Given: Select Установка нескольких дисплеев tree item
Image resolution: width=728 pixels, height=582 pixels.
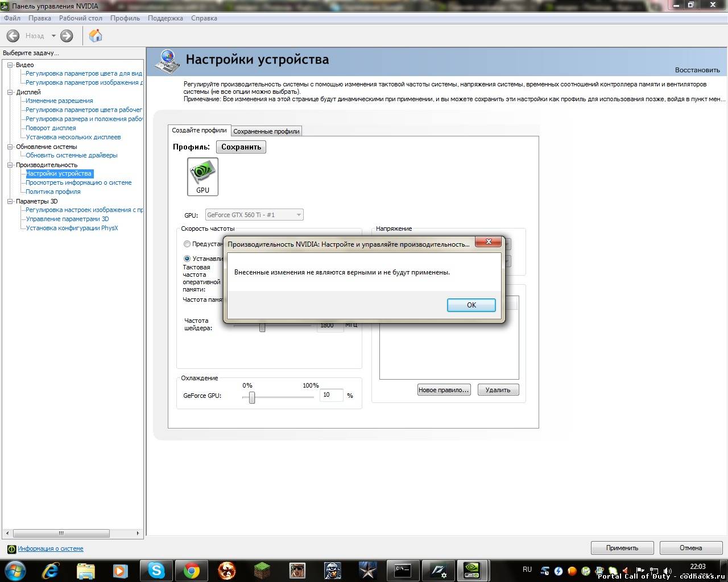Looking at the screenshot, I should [x=73, y=137].
